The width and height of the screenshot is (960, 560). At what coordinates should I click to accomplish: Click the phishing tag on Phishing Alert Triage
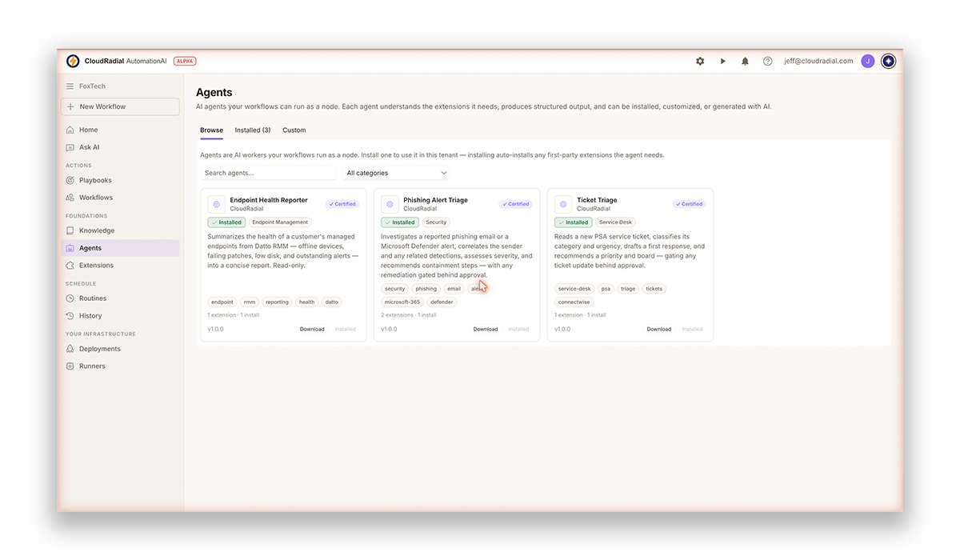(x=426, y=289)
